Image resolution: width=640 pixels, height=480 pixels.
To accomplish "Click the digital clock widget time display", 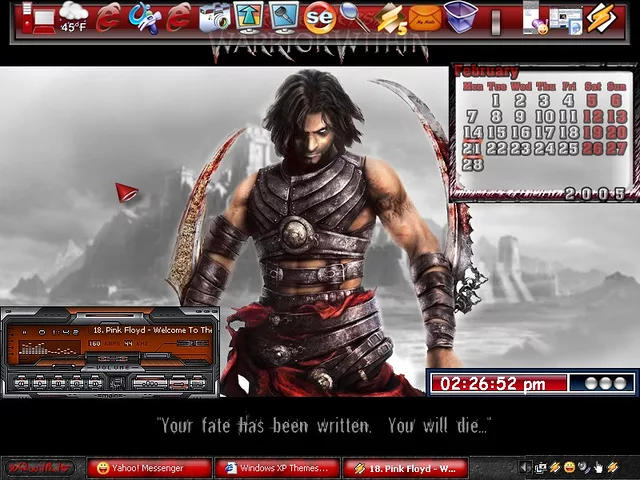I will (492, 384).
